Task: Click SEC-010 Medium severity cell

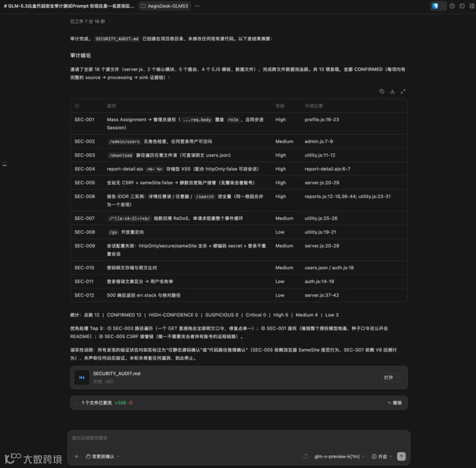Action: tap(284, 268)
